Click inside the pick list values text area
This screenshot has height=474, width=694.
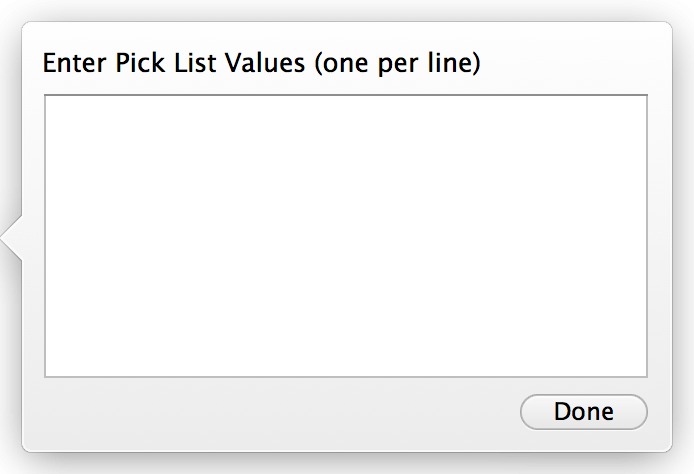coord(346,236)
